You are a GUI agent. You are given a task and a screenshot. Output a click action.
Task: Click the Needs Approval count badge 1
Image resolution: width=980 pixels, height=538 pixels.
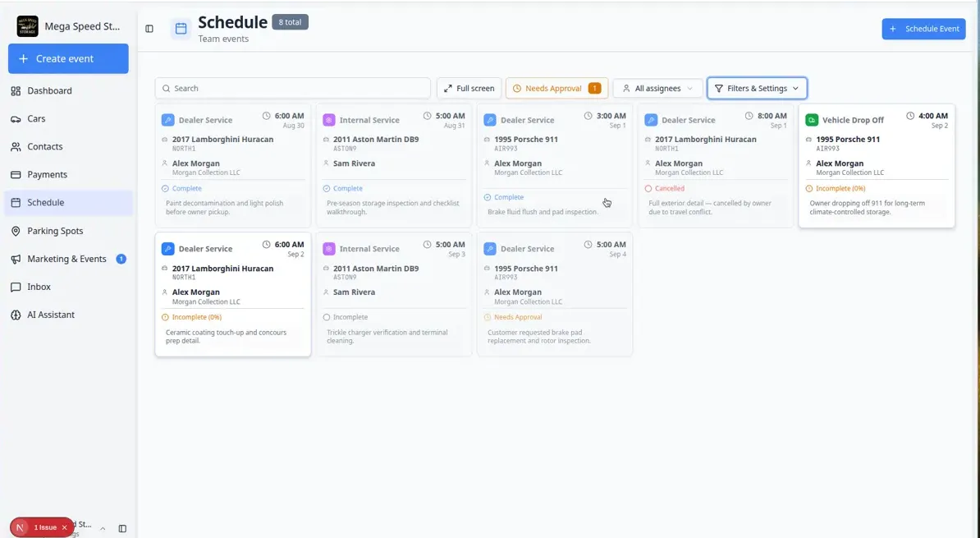[594, 88]
